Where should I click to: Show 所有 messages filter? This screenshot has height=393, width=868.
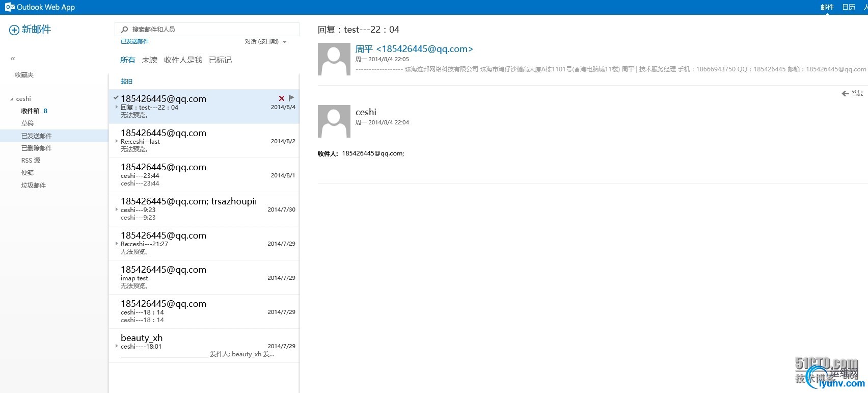[127, 60]
